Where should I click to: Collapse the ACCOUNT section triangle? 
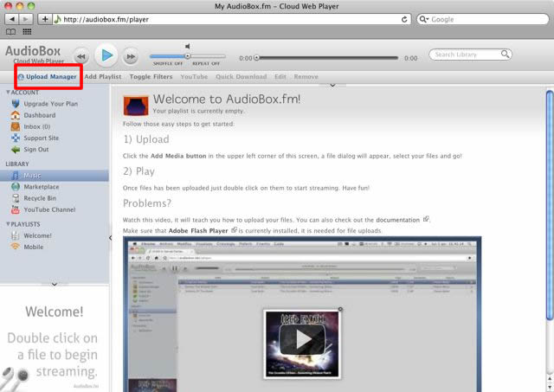click(x=8, y=93)
